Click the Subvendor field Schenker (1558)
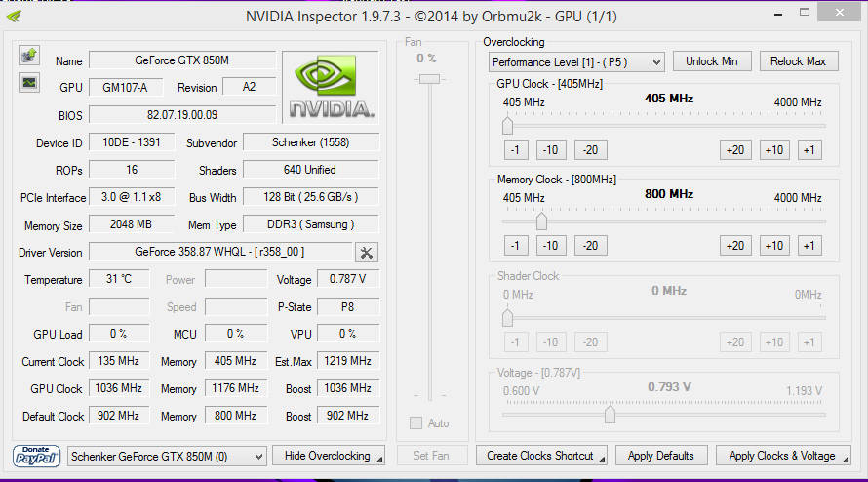The width and height of the screenshot is (868, 482). click(x=310, y=142)
